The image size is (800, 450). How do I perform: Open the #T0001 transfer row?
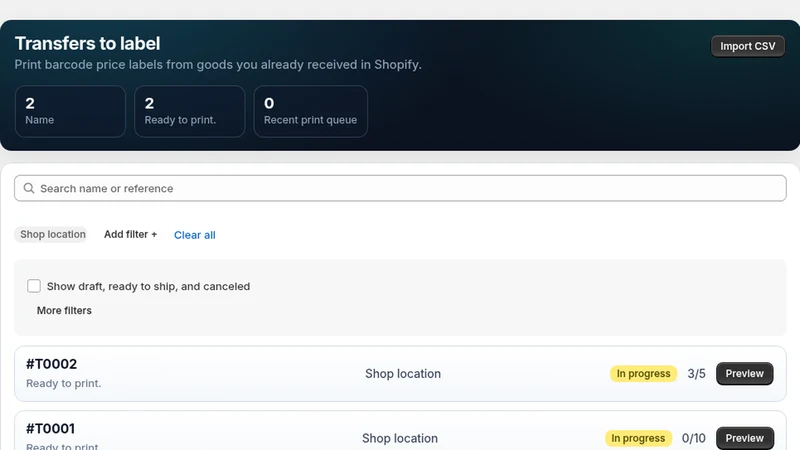click(x=400, y=431)
